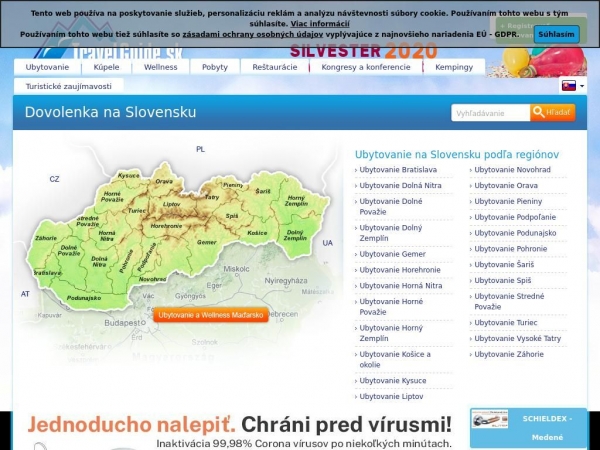Viewport: 600px width, 450px height.
Task: Open Ubytovanie Bratislava link
Action: coord(398,170)
